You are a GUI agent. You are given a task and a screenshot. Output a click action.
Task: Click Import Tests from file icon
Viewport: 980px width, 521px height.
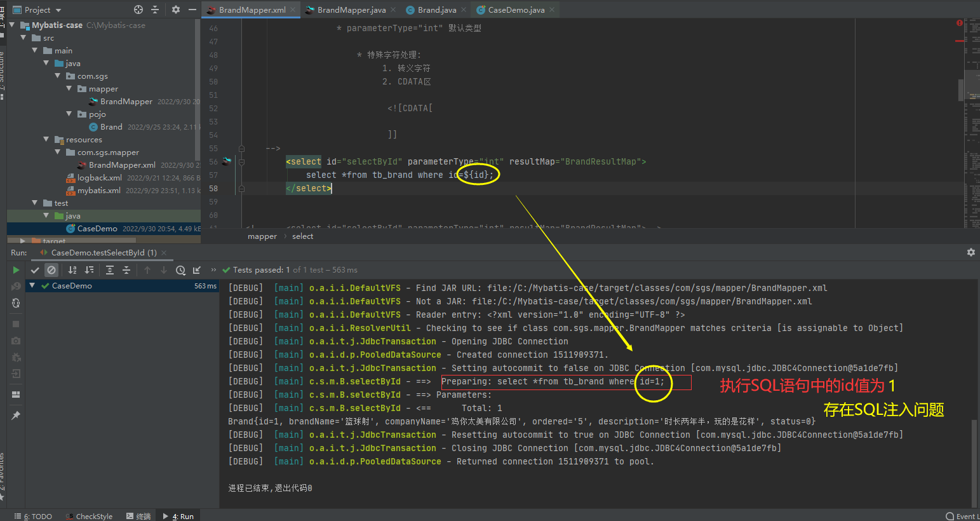pos(197,270)
